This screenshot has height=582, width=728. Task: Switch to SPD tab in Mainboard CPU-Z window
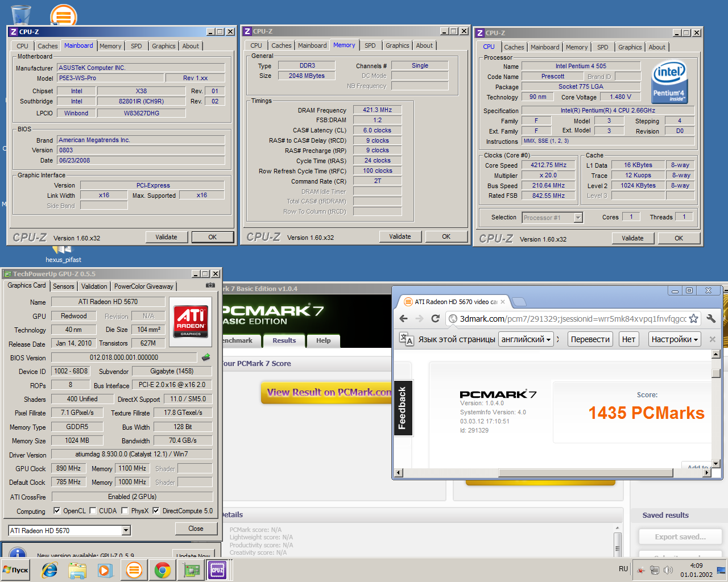point(136,46)
